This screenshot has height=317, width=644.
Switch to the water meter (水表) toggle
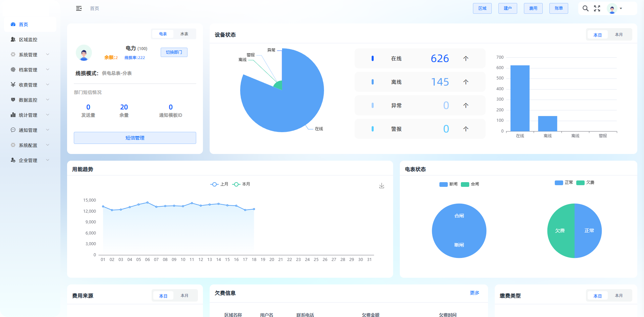(184, 34)
